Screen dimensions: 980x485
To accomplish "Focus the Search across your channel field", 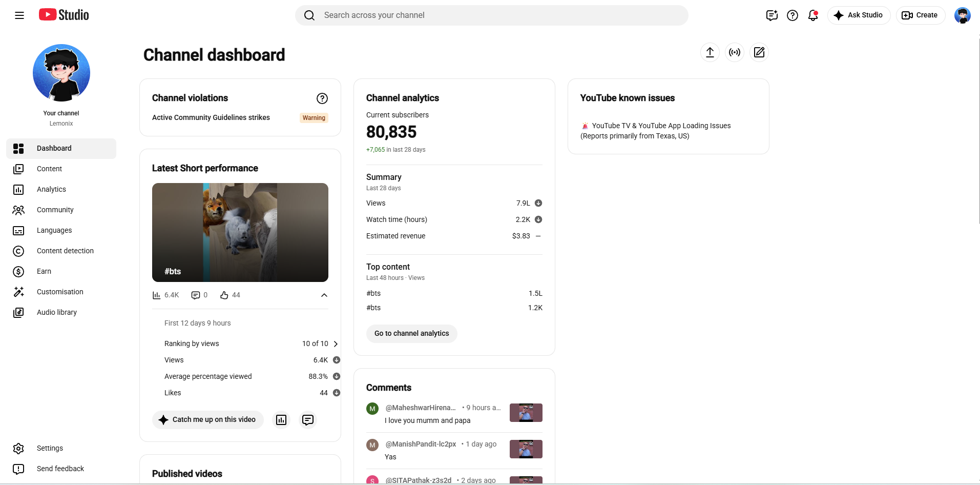I will pos(492,15).
